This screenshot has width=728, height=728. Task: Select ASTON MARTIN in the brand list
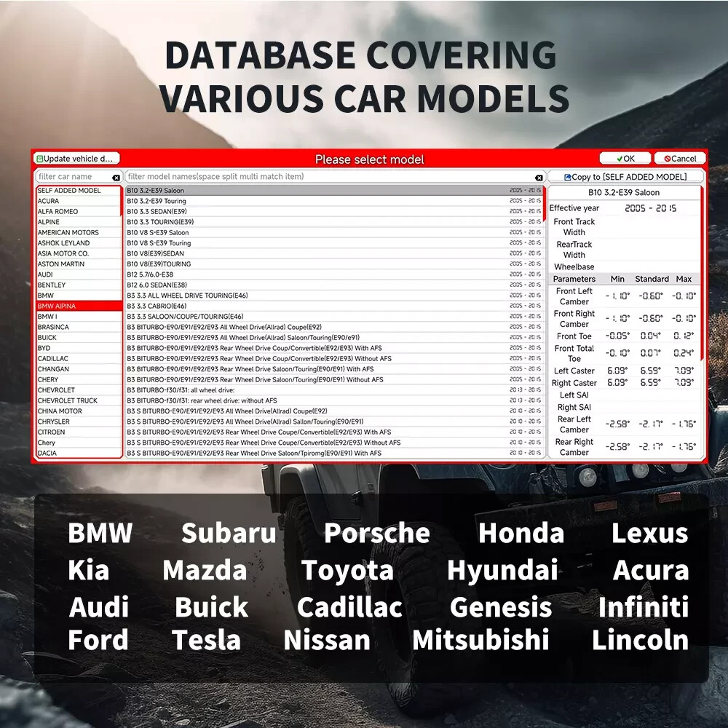pyautogui.click(x=79, y=264)
